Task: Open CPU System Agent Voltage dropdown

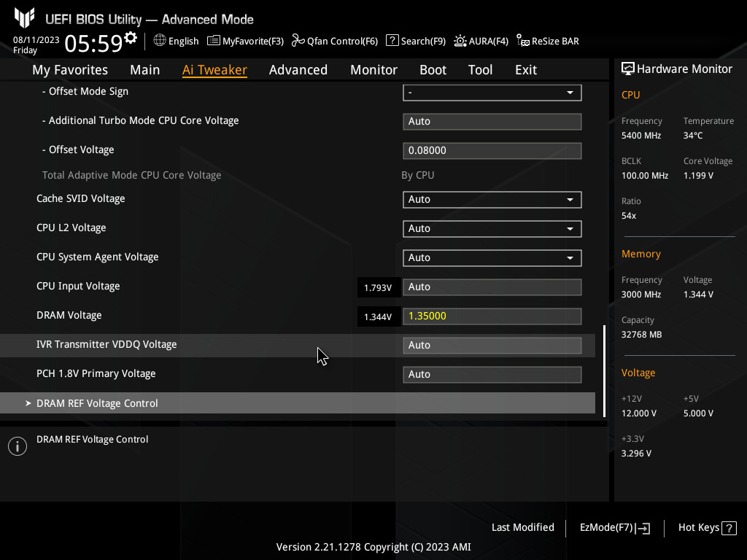Action: (492, 257)
